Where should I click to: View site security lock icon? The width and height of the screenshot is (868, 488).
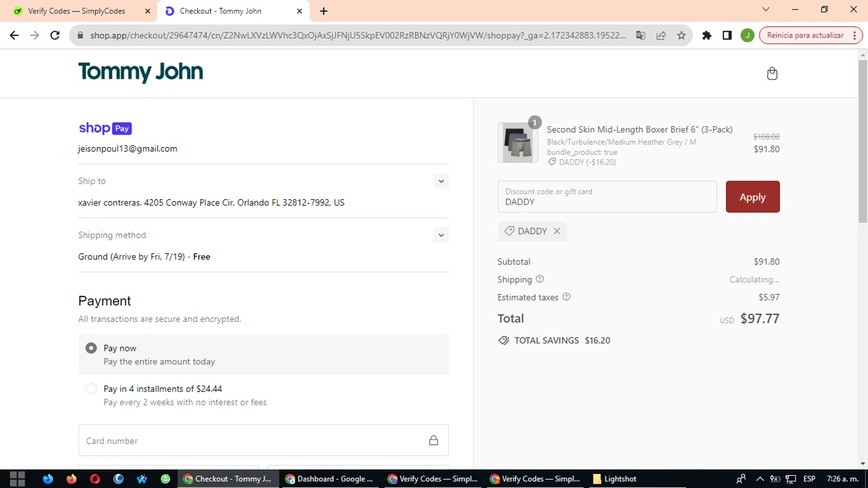pos(80,35)
